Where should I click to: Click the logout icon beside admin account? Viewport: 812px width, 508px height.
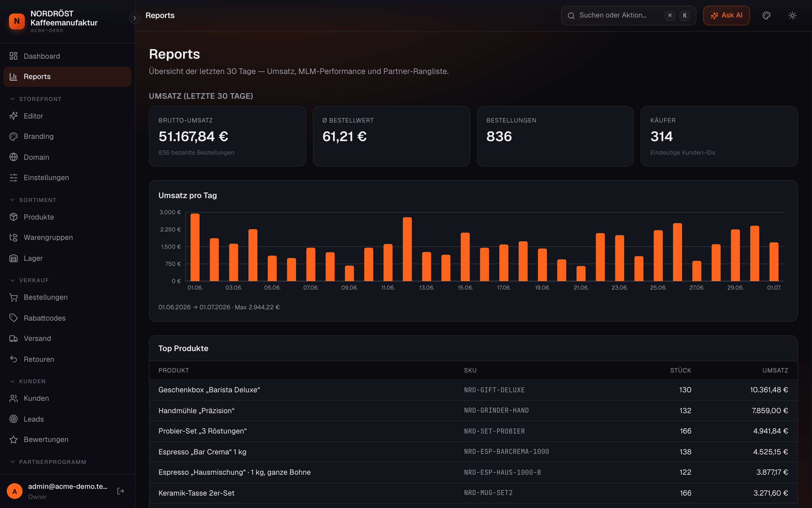[x=120, y=491]
